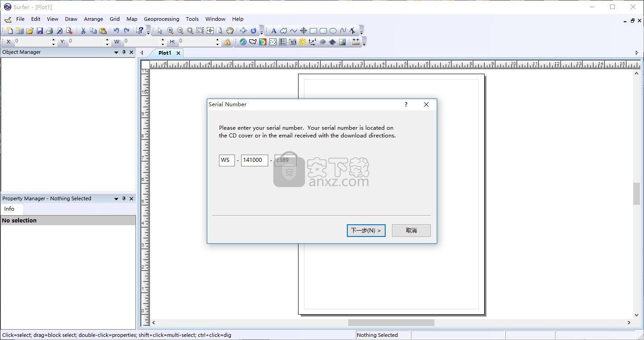Create a new plot document
The width and height of the screenshot is (644, 340).
pos(9,31)
